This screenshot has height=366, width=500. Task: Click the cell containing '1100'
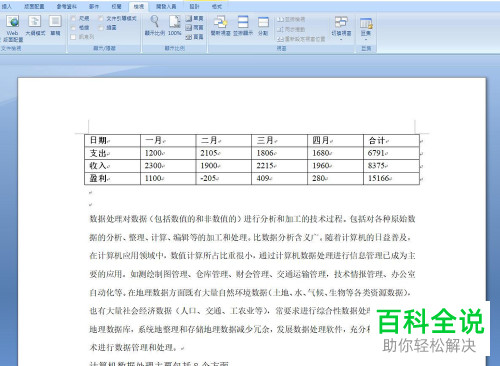tap(168, 178)
